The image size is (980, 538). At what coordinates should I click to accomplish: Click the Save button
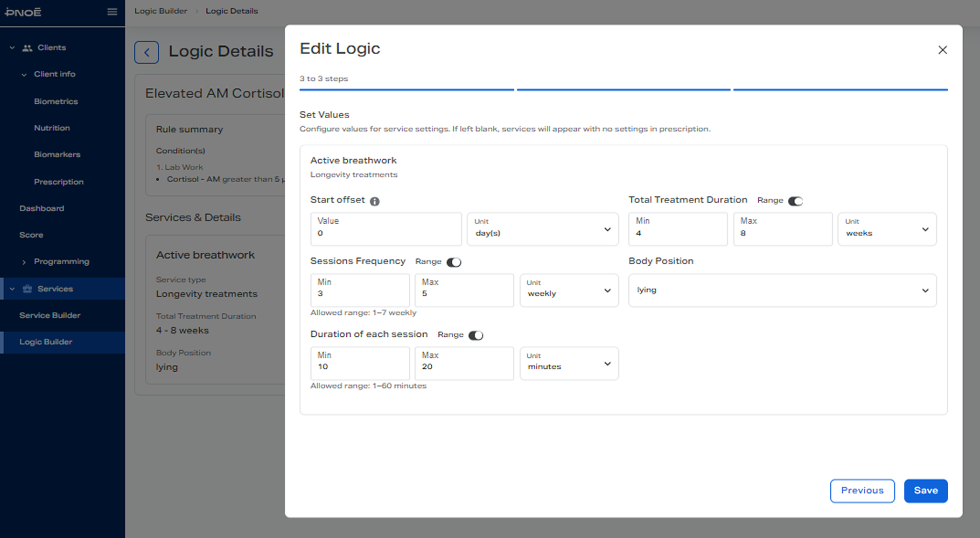(x=925, y=490)
